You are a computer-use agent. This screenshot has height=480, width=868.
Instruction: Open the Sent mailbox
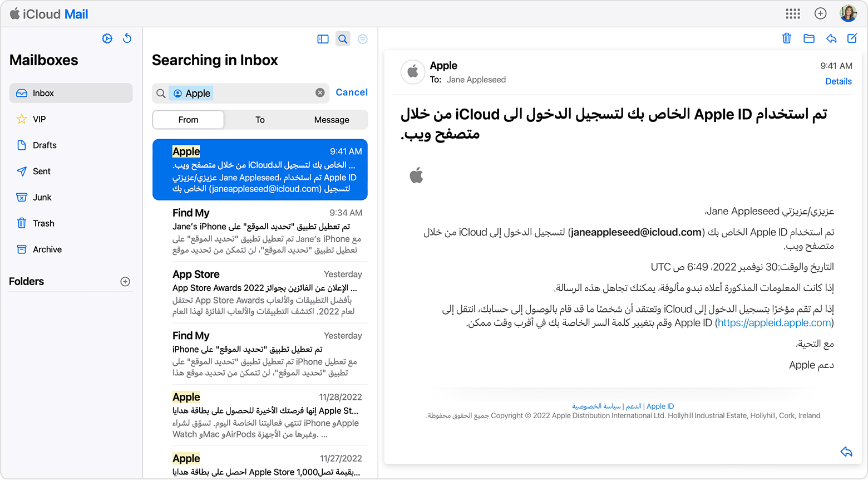coord(71,172)
